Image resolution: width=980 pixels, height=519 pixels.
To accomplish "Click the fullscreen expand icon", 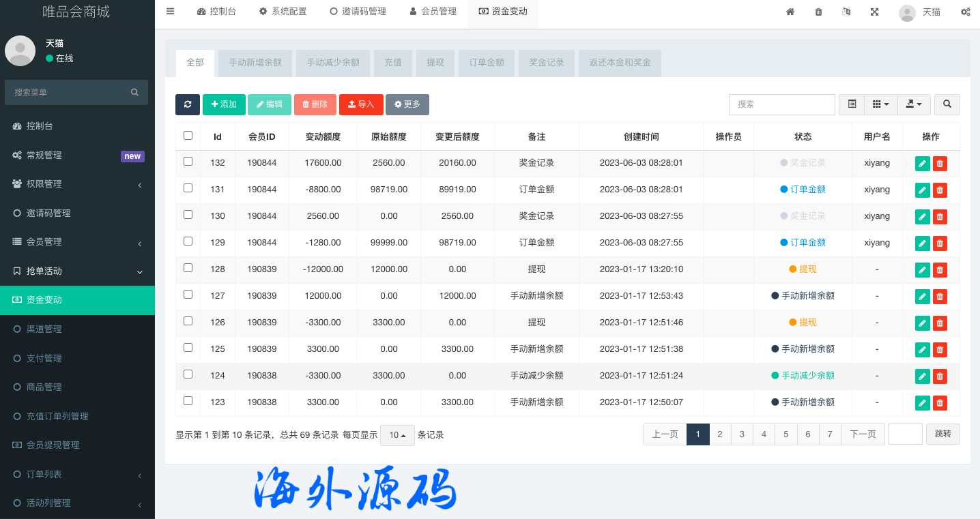I will coord(874,12).
